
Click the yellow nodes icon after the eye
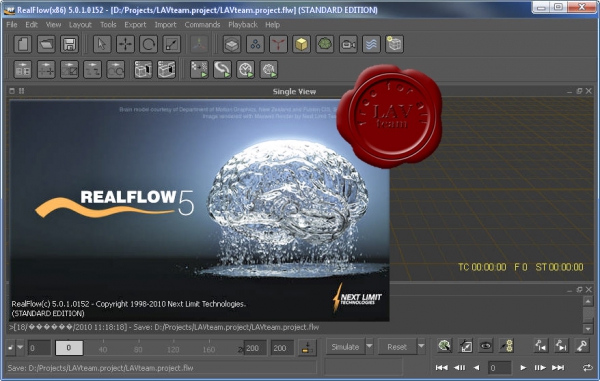coord(507,346)
